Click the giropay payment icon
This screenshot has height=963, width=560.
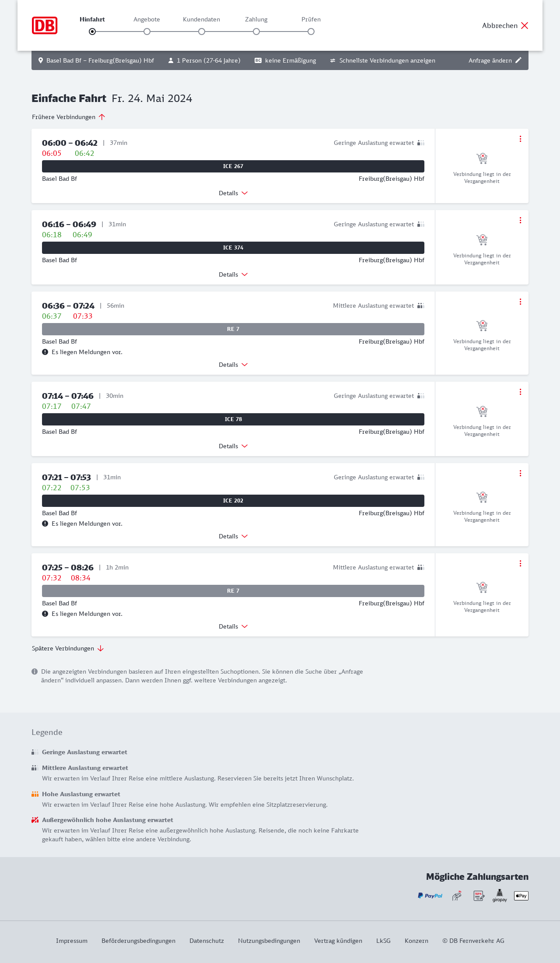pyautogui.click(x=500, y=896)
